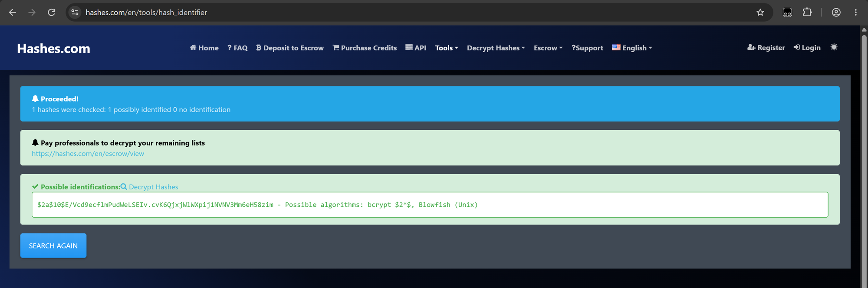Viewport: 868px width, 288px height.
Task: Click '1 hashes were checked' summary text
Action: pos(131,109)
